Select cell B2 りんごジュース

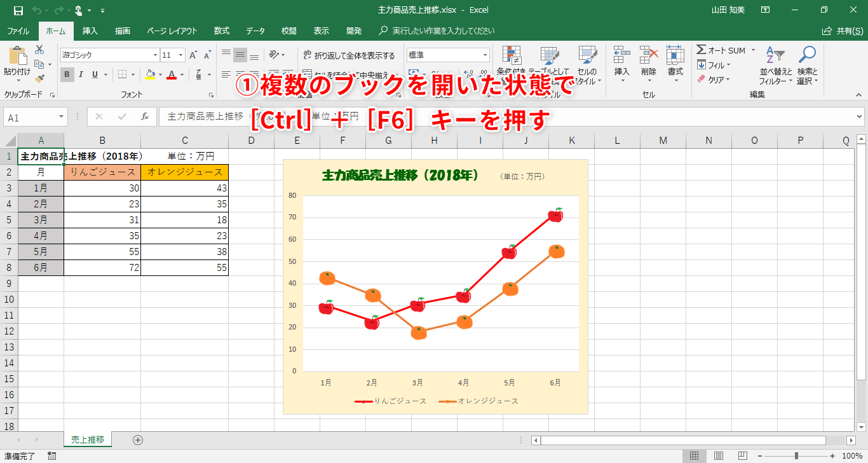click(x=102, y=172)
